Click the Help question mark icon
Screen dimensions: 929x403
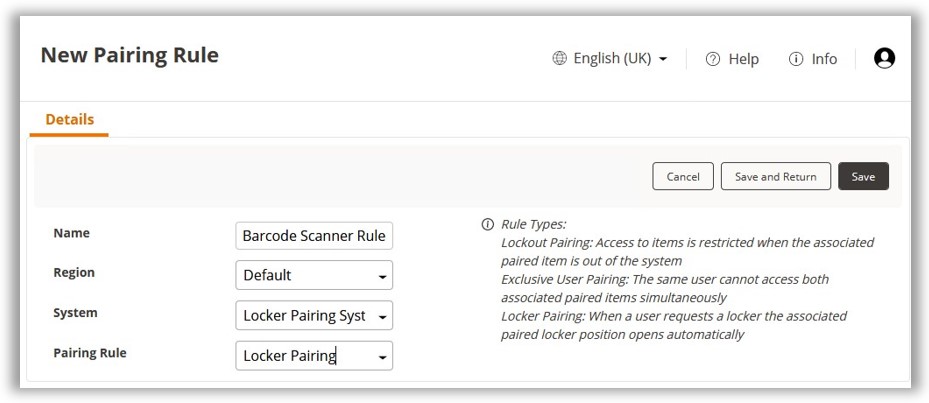(713, 59)
